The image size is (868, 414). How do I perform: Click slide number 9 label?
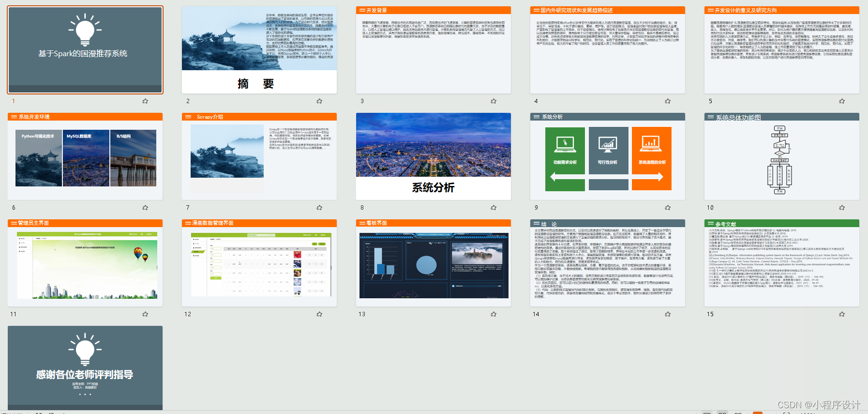[536, 208]
